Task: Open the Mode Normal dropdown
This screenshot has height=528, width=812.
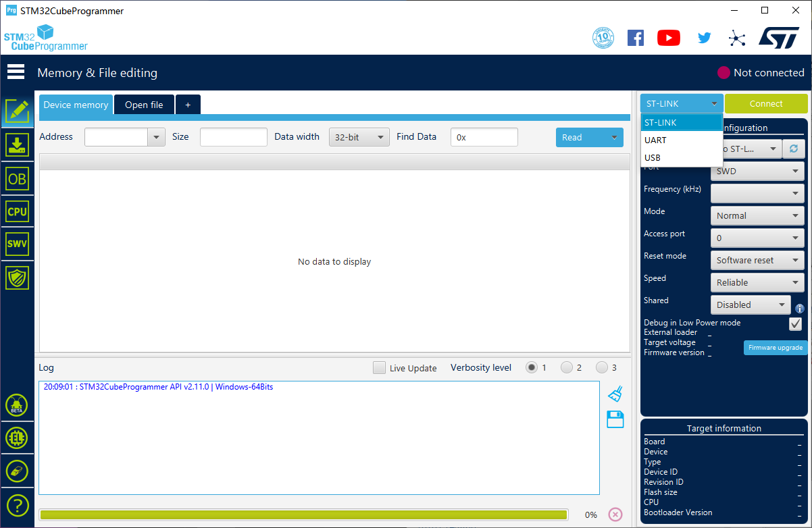Action: coord(757,215)
